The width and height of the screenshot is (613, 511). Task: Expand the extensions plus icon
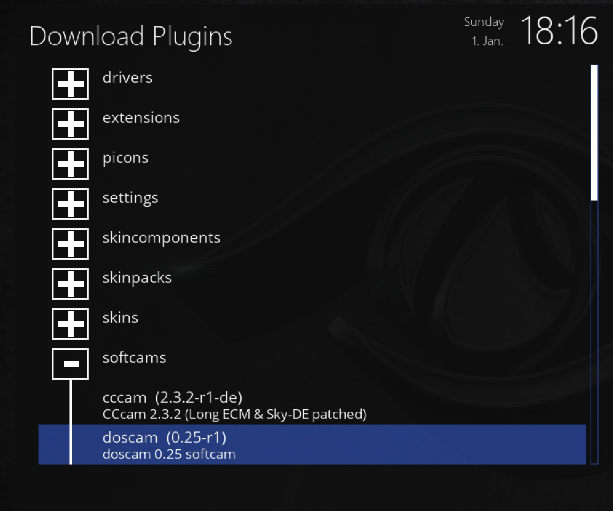click(70, 124)
